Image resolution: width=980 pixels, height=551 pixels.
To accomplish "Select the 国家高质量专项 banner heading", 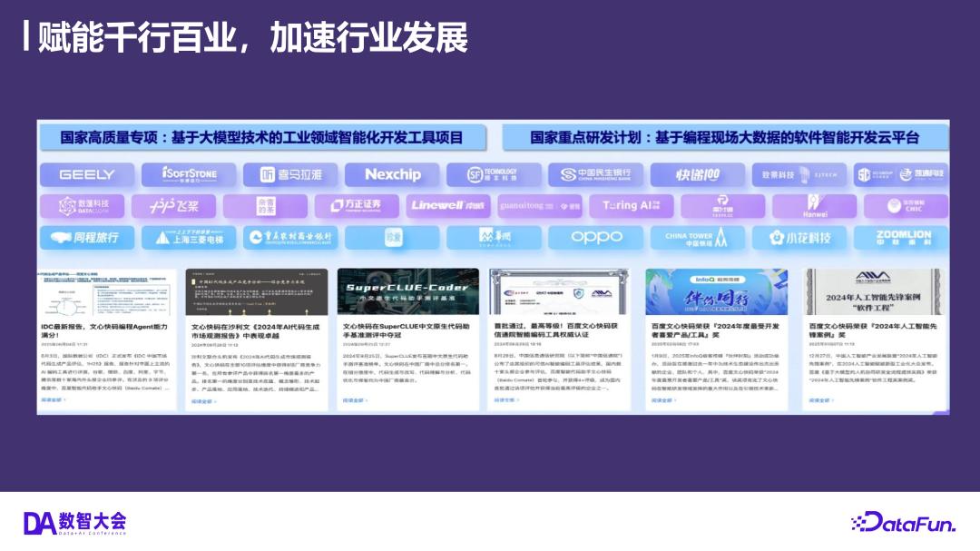I will [262, 138].
